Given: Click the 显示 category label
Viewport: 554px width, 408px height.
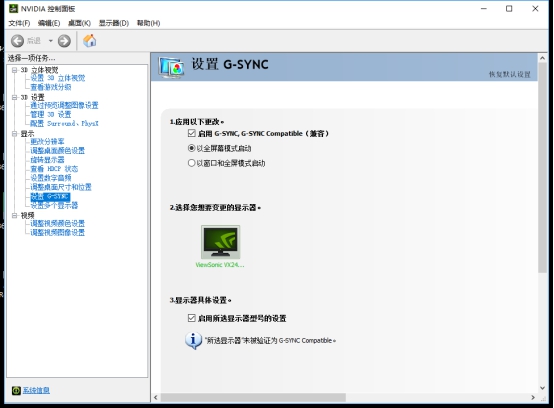Looking at the screenshot, I should [27, 134].
